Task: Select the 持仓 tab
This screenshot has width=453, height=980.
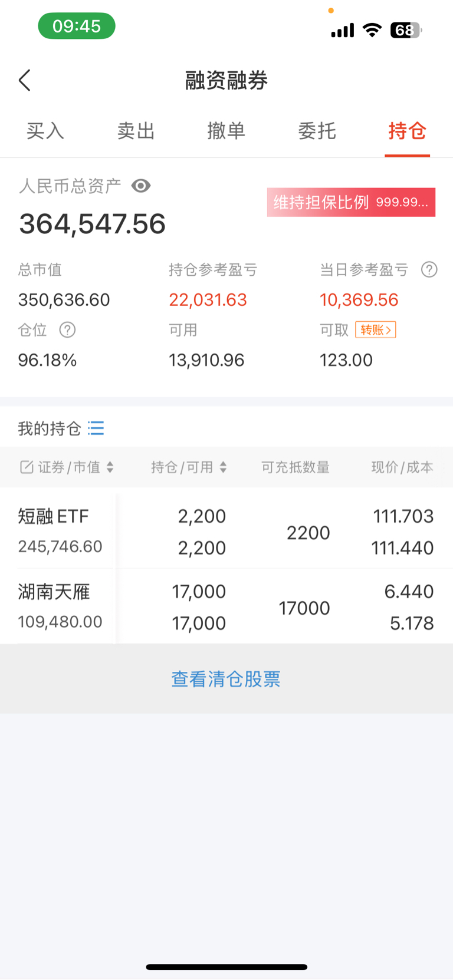Action: pos(408,131)
